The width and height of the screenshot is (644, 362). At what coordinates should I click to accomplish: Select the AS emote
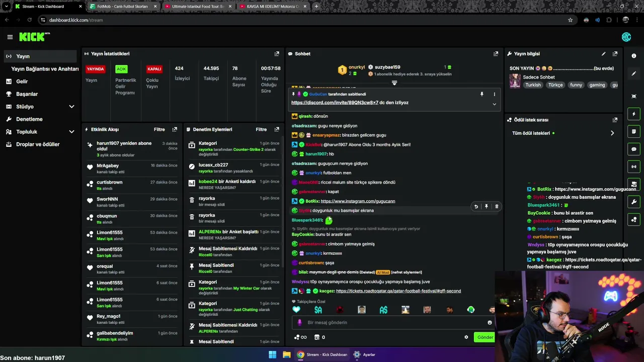(x=383, y=310)
